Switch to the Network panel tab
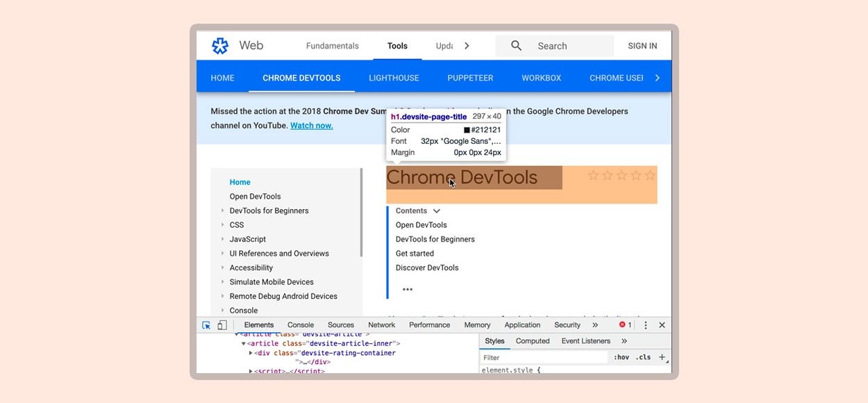Screen dimensions: 868x403 382,325
